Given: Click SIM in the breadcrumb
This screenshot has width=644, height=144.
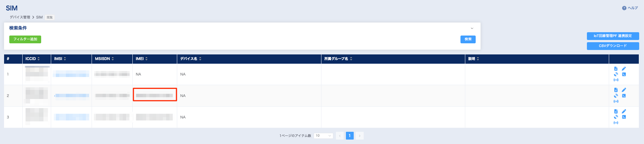Looking at the screenshot, I should [39, 17].
